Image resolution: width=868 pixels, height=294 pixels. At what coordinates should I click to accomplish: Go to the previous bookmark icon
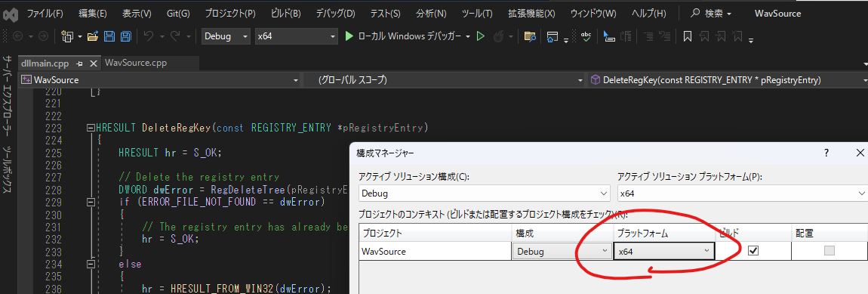704,36
